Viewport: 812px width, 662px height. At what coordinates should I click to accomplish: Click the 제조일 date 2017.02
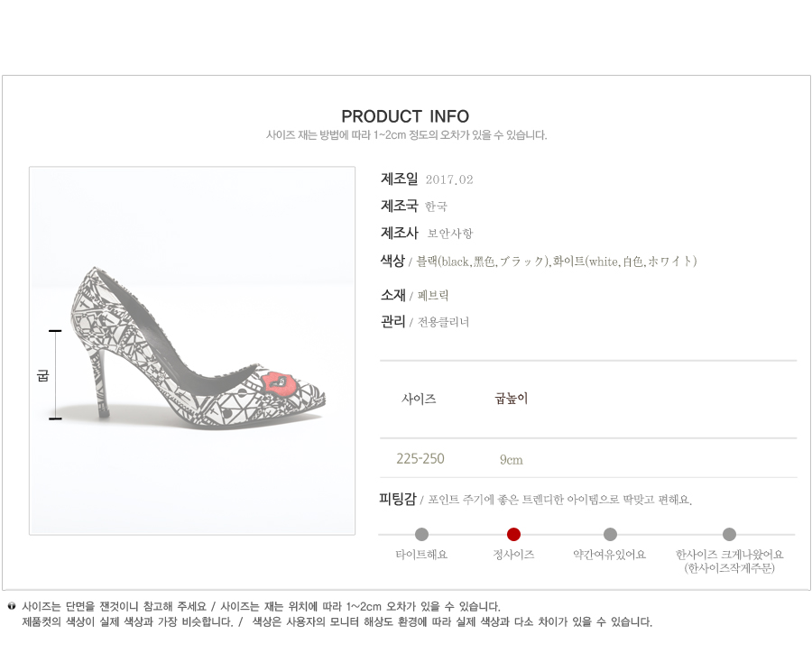coord(449,179)
